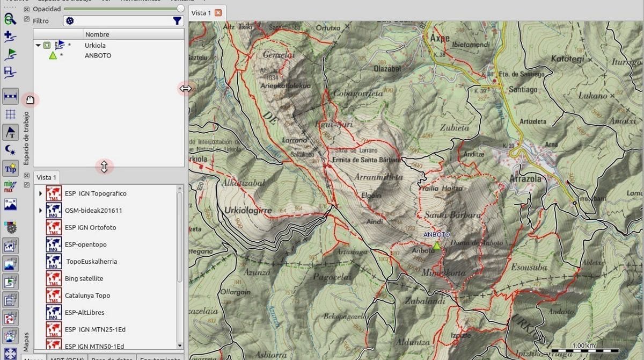The height and width of the screenshot is (360, 644).
Task: Click the detach icon next to Filtro
Action: point(26,20)
